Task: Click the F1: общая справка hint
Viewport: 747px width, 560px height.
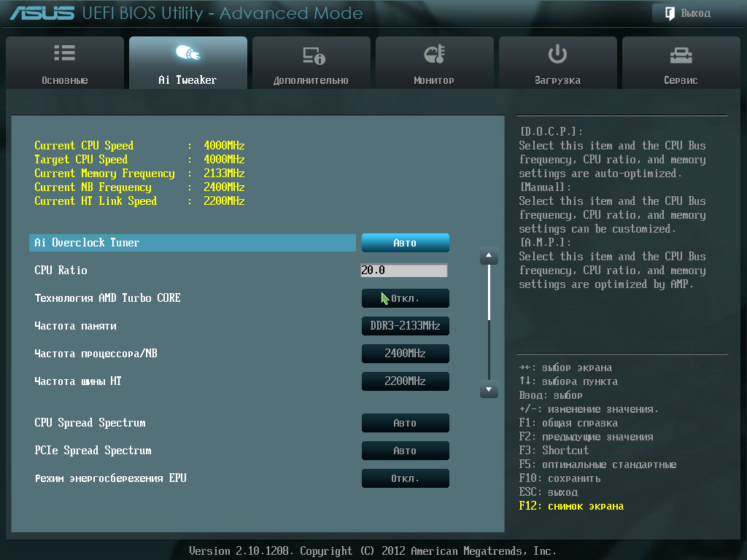Action: 568,424
